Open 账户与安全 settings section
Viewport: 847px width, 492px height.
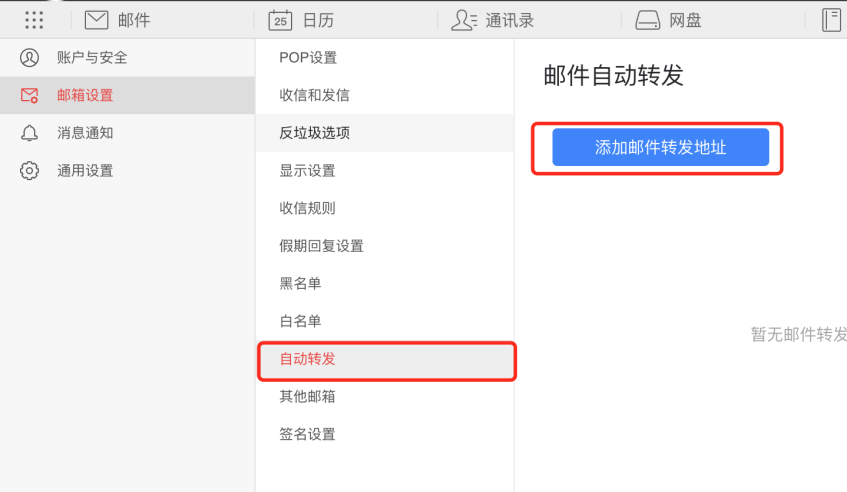click(x=127, y=58)
